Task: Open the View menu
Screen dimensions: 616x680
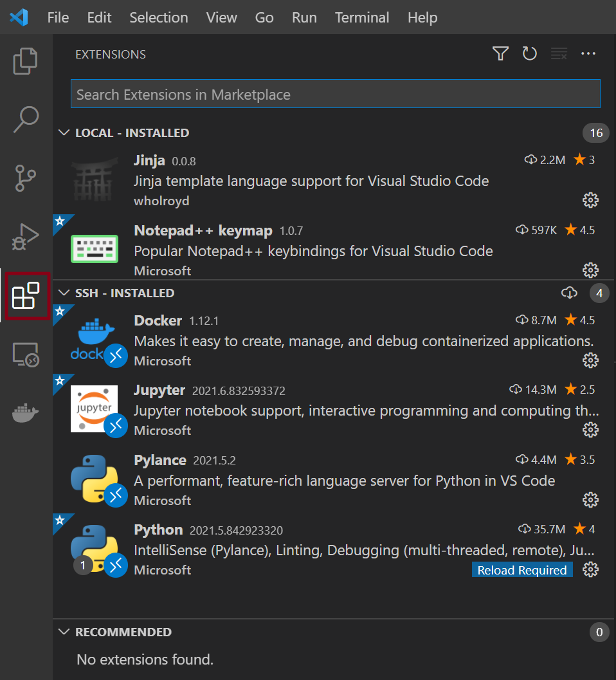Action: [222, 17]
